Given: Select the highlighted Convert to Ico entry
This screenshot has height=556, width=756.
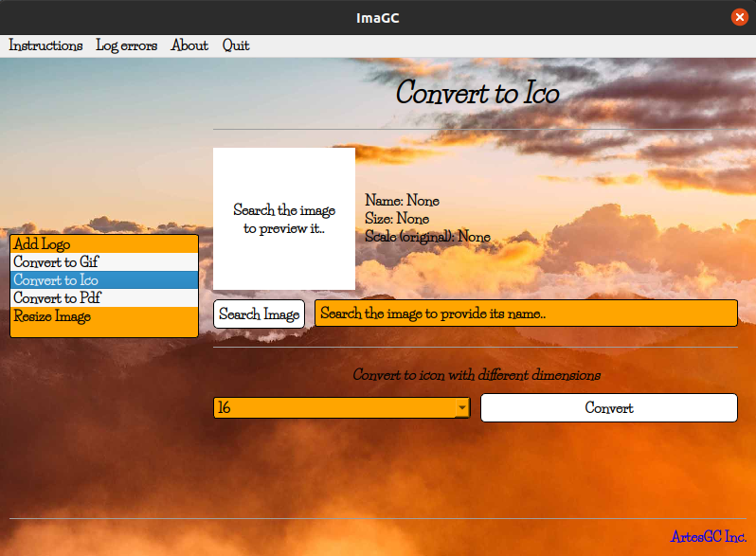Looking at the screenshot, I should tap(104, 280).
